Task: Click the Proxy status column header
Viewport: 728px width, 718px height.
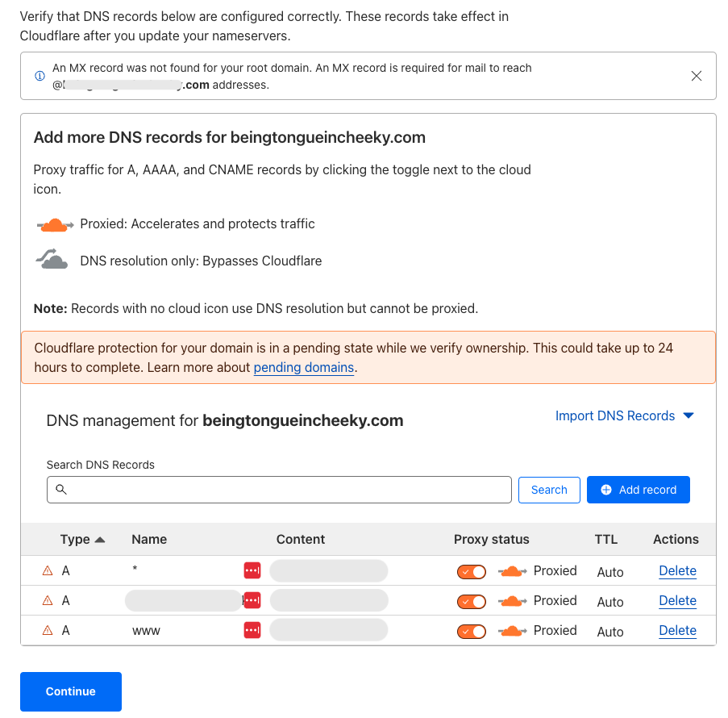Action: pyautogui.click(x=491, y=539)
